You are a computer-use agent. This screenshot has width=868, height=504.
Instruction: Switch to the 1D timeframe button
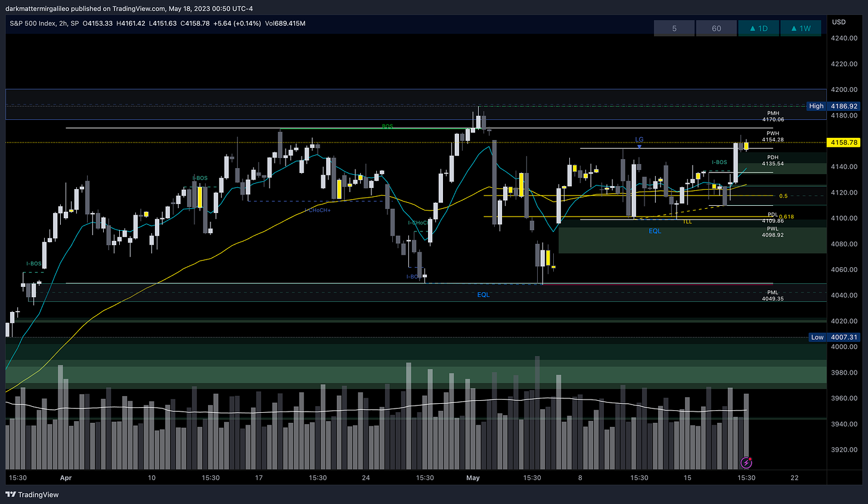pyautogui.click(x=758, y=28)
